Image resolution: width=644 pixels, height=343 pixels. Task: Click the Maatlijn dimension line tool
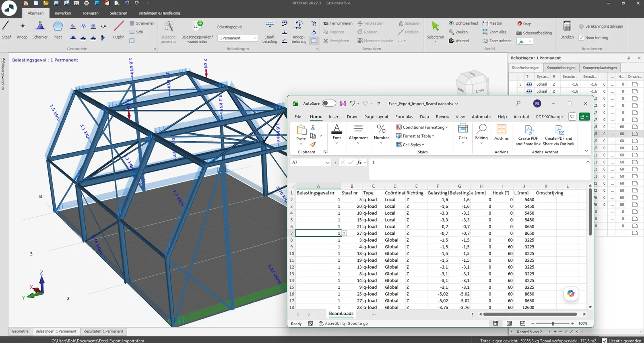pos(492,23)
